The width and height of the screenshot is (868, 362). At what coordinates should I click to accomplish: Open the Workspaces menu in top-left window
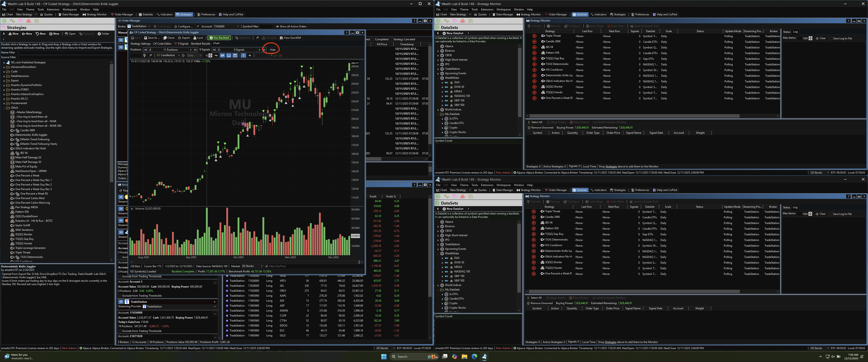69,10
